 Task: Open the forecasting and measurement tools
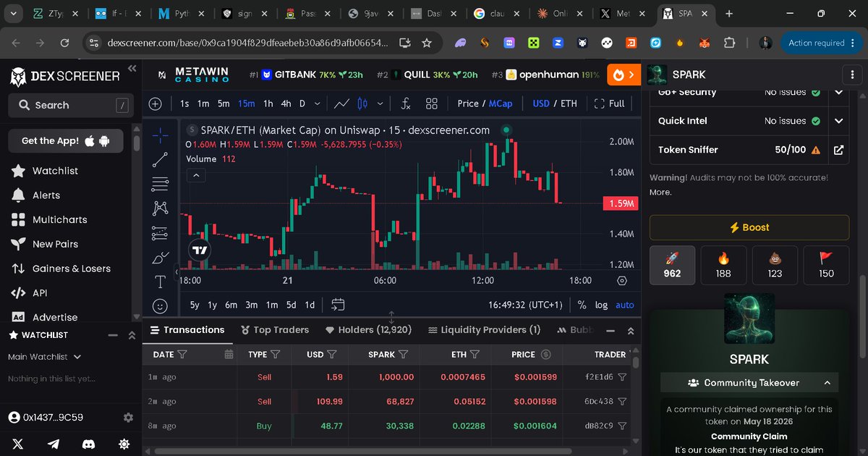tap(161, 233)
